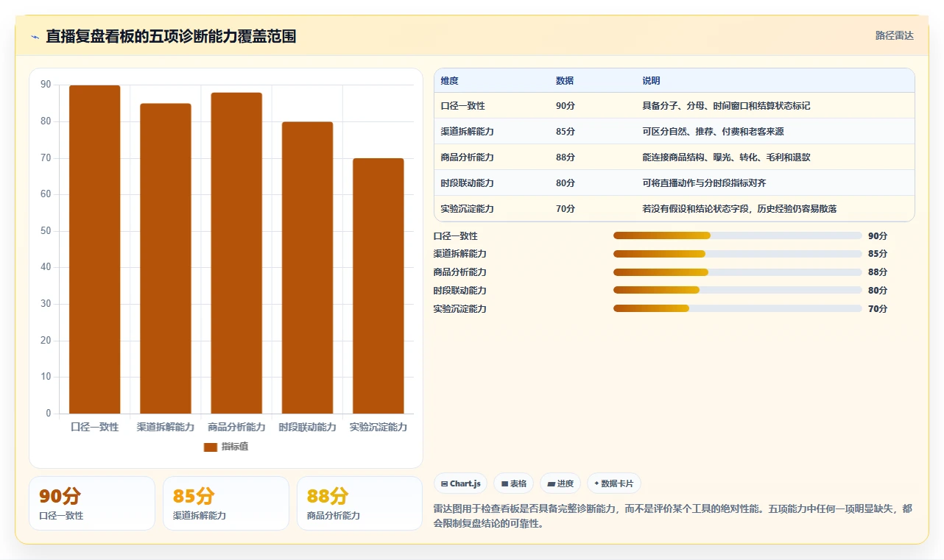This screenshot has width=944, height=560.
Task: Click the 实验沉淀能力 progress bar
Action: pyautogui.click(x=737, y=308)
